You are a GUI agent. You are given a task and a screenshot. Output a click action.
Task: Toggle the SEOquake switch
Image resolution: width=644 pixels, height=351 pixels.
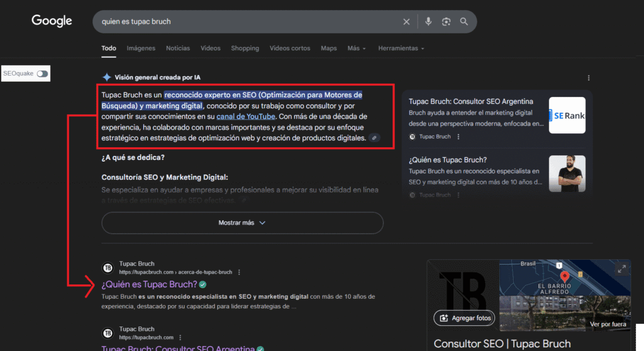42,74
